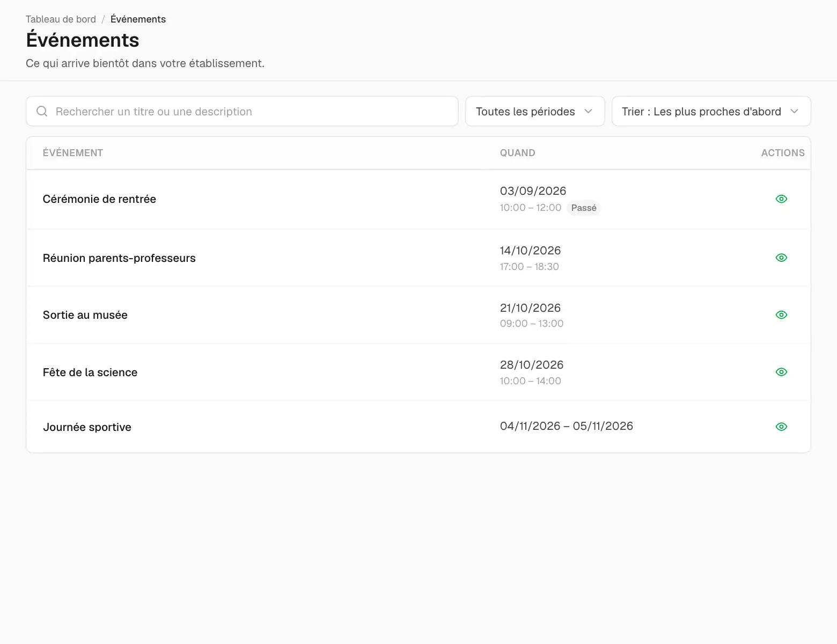Click the Événements breadcrumb item

pyautogui.click(x=138, y=19)
